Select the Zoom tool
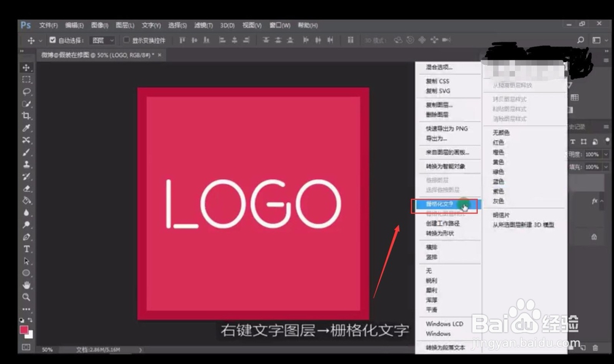Screen dimensions: 614x364 26,298
